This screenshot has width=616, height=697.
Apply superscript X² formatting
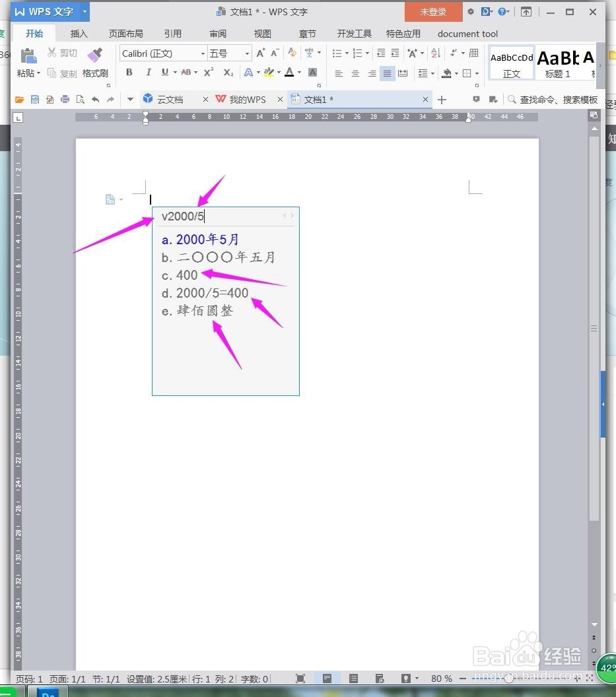[208, 72]
